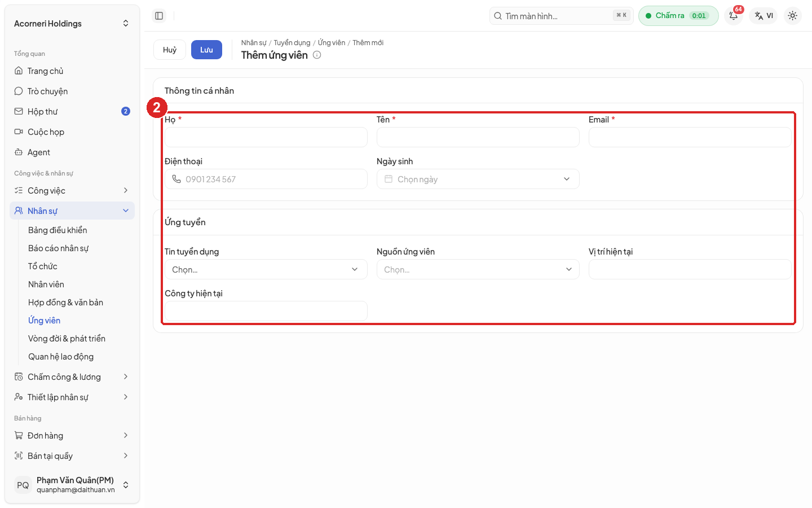812x508 pixels.
Task: Click the Tìm màn hình search box
Action: 562,16
